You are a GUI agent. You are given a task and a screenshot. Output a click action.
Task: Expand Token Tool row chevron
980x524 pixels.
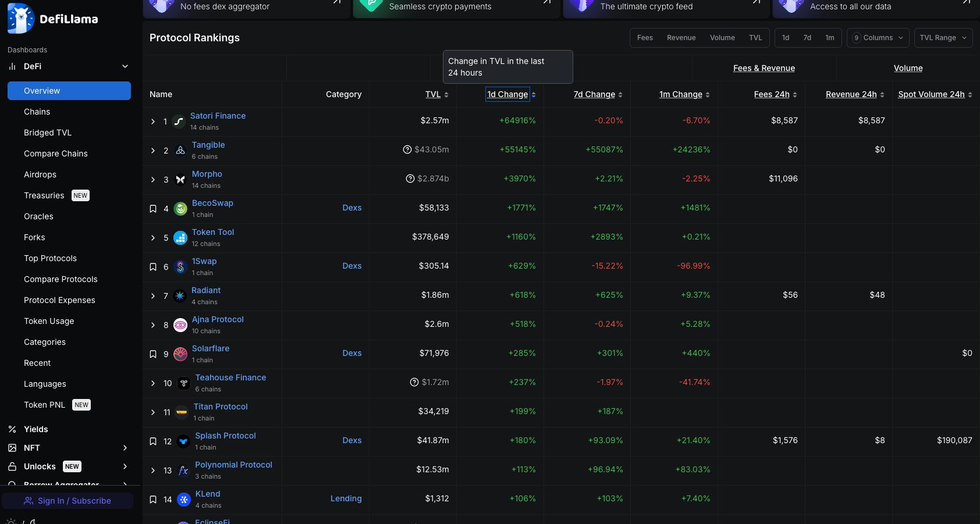pyautogui.click(x=153, y=238)
